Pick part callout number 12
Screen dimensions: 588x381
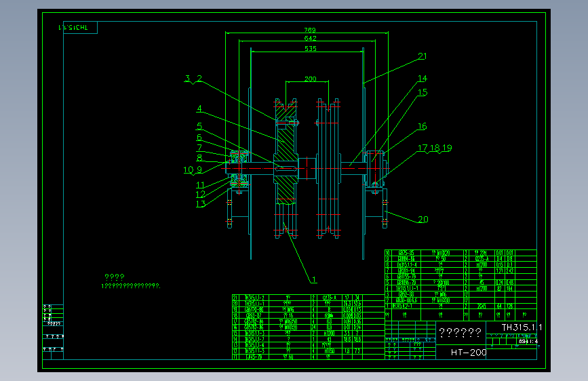(201, 195)
